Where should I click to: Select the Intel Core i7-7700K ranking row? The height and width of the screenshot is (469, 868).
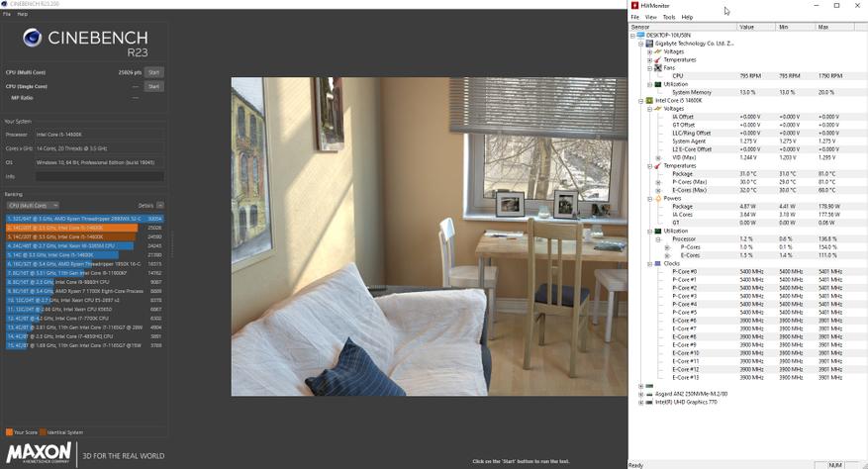point(85,319)
